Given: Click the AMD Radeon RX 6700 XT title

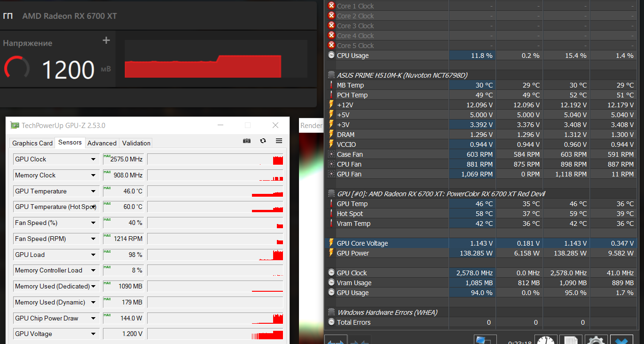Looking at the screenshot, I should coord(70,16).
